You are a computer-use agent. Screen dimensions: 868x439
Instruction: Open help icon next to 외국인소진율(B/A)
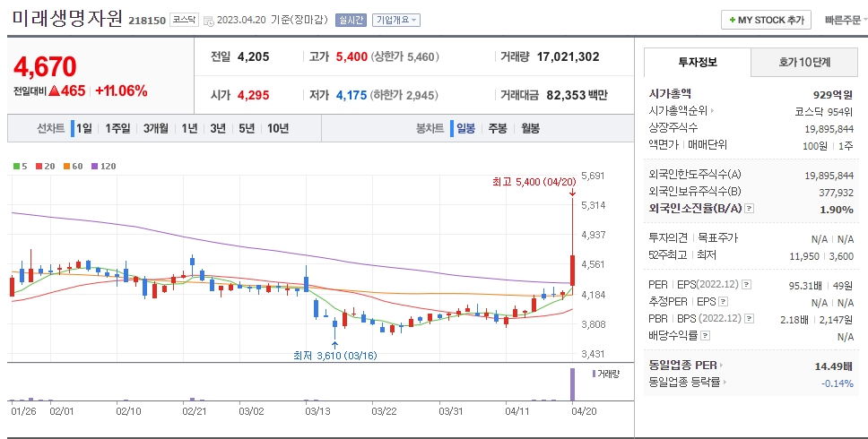point(749,209)
